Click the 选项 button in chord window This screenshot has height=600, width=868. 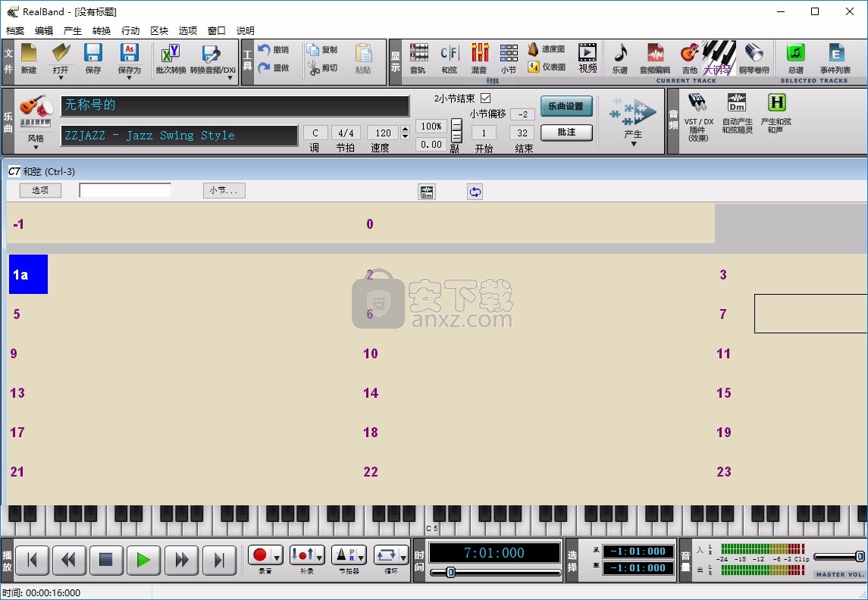[40, 190]
